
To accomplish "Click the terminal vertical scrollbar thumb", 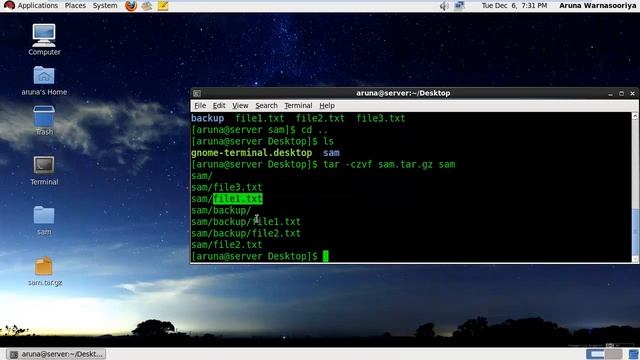I will [635, 232].
